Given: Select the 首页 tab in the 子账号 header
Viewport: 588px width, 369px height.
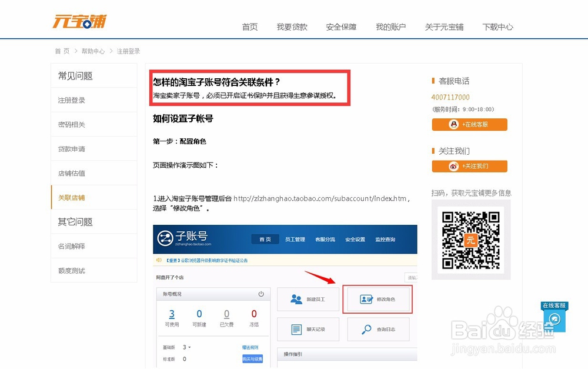Looking at the screenshot, I should coord(265,240).
